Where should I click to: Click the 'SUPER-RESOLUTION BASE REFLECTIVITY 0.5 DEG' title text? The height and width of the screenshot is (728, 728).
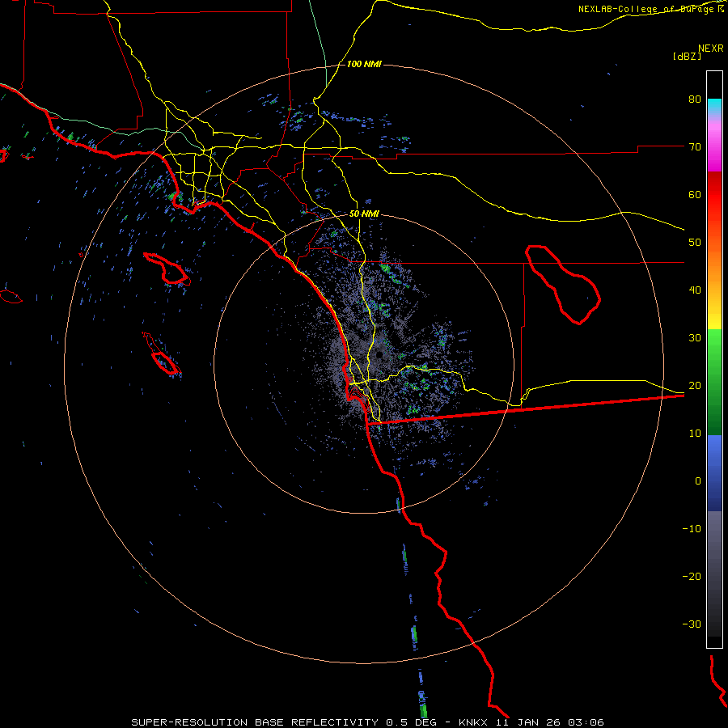(286, 722)
